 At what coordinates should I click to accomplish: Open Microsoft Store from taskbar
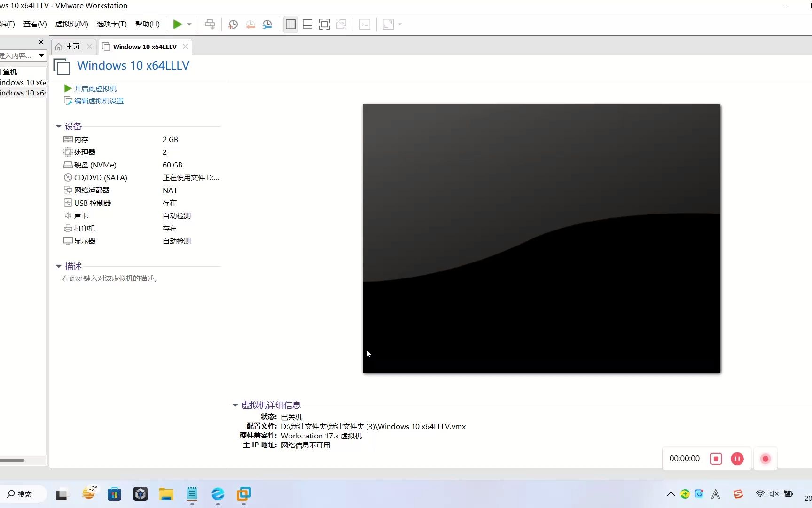click(x=114, y=494)
